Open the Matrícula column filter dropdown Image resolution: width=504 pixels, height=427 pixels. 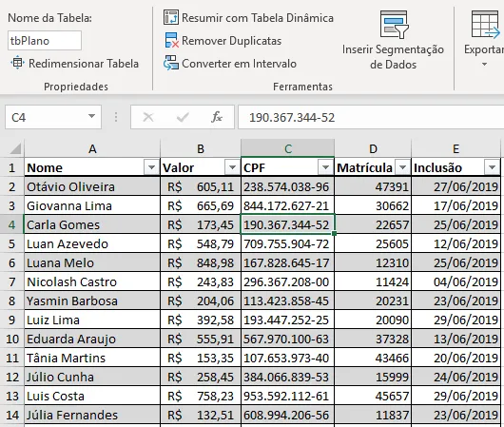[x=402, y=167]
